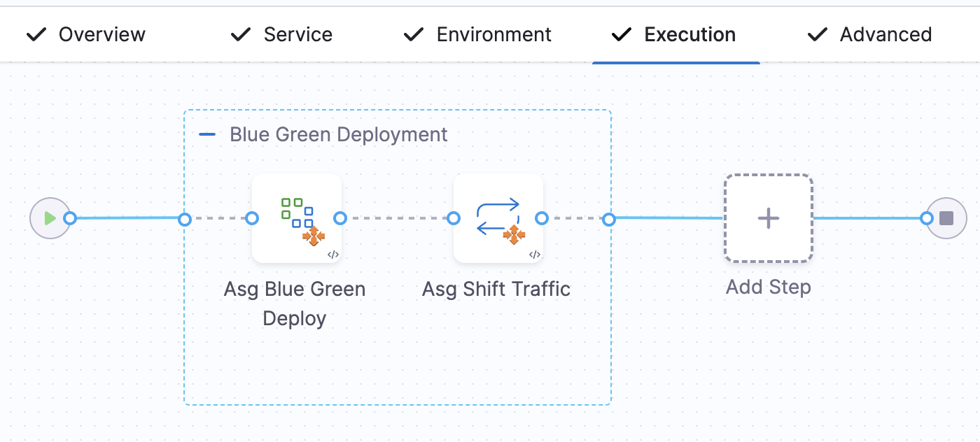Click the Blue Green Deployment group title

pos(338,134)
